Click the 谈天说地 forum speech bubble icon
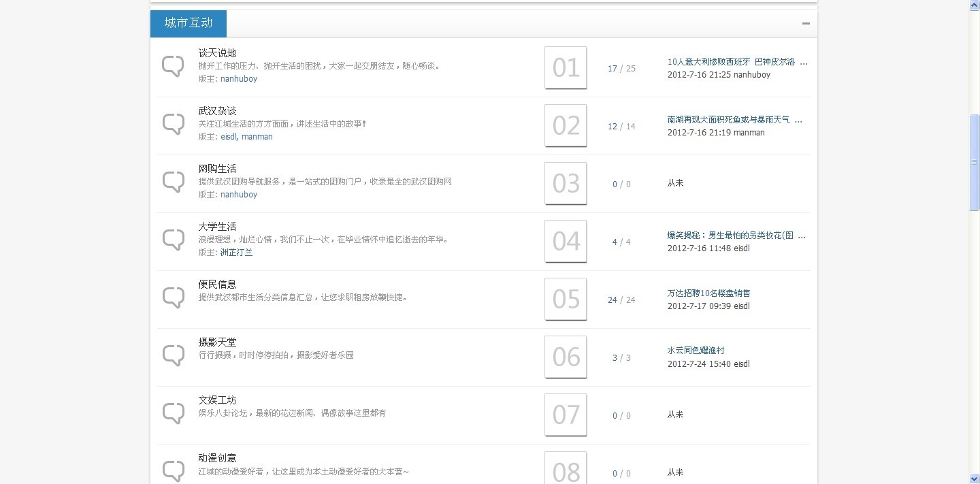 [174, 66]
